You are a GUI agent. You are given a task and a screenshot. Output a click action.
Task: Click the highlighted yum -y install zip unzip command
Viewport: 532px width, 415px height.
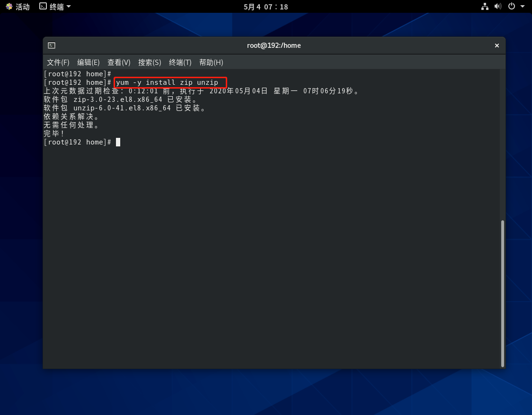click(168, 82)
